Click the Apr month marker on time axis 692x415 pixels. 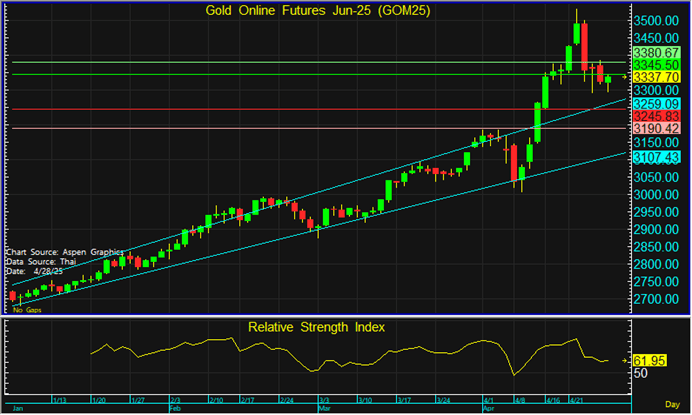[489, 409]
